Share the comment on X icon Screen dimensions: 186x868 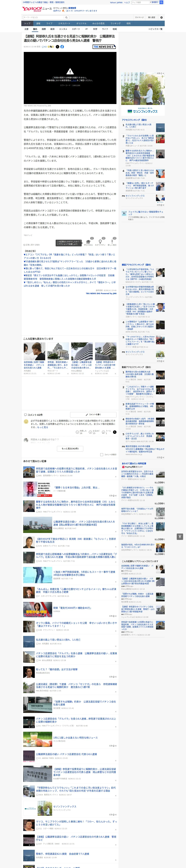[x=115, y=432]
